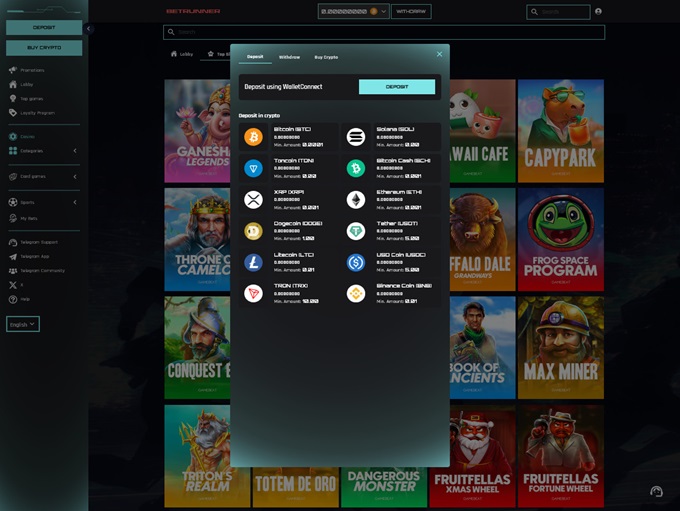The image size is (680, 511).
Task: Switch to the Buy Crypto tab
Action: pos(326,57)
